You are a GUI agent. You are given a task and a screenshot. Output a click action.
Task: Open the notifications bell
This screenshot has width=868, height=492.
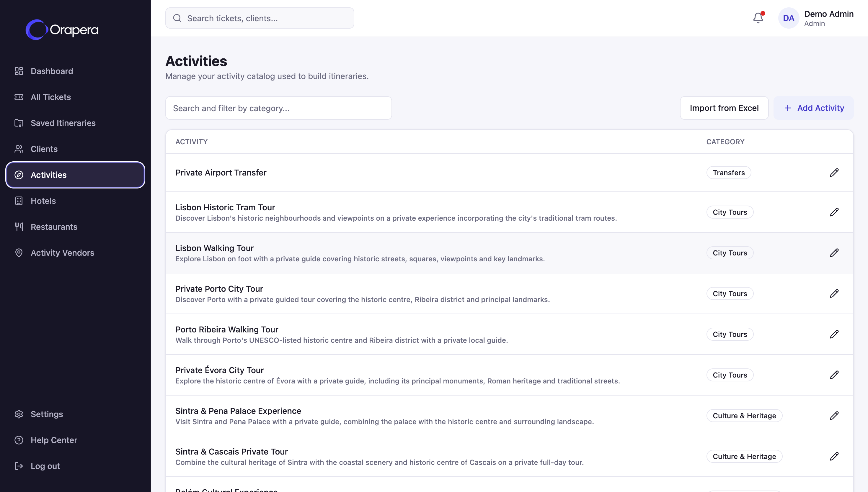click(758, 18)
